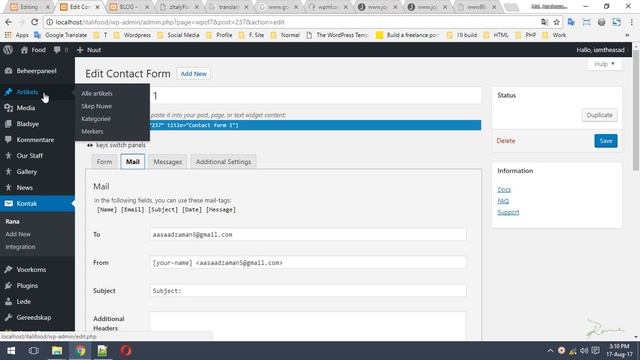Image resolution: width=640 pixels, height=360 pixels.
Task: Open Gallery star icon
Action: pyautogui.click(x=8, y=172)
